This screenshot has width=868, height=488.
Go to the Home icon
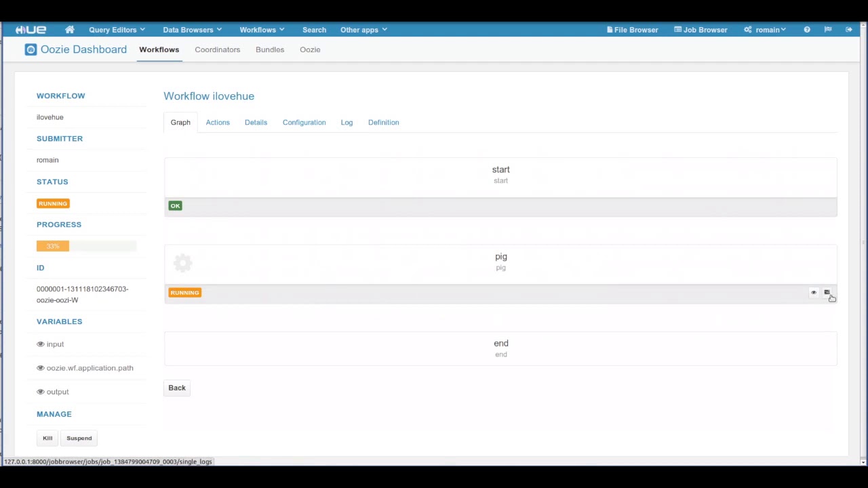pos(69,30)
